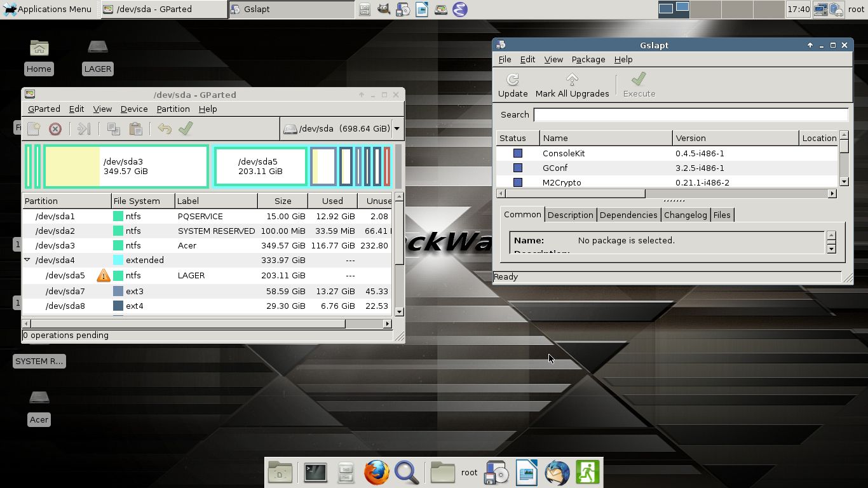868x488 pixels.
Task: Open the terminal from the bottom dock
Action: [x=315, y=473]
